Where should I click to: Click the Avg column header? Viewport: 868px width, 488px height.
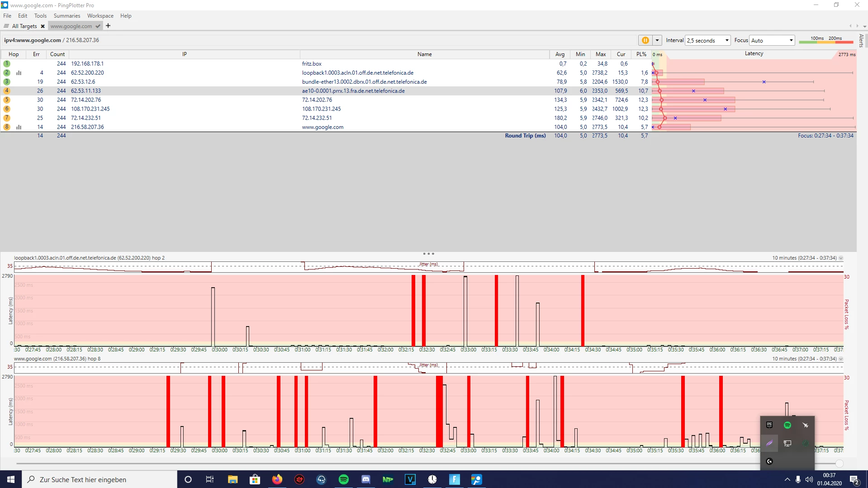point(560,54)
